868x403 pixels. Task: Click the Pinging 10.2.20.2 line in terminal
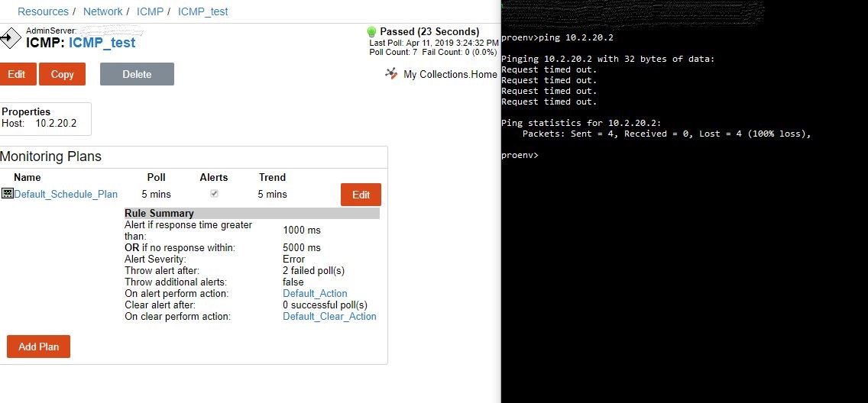tap(607, 59)
